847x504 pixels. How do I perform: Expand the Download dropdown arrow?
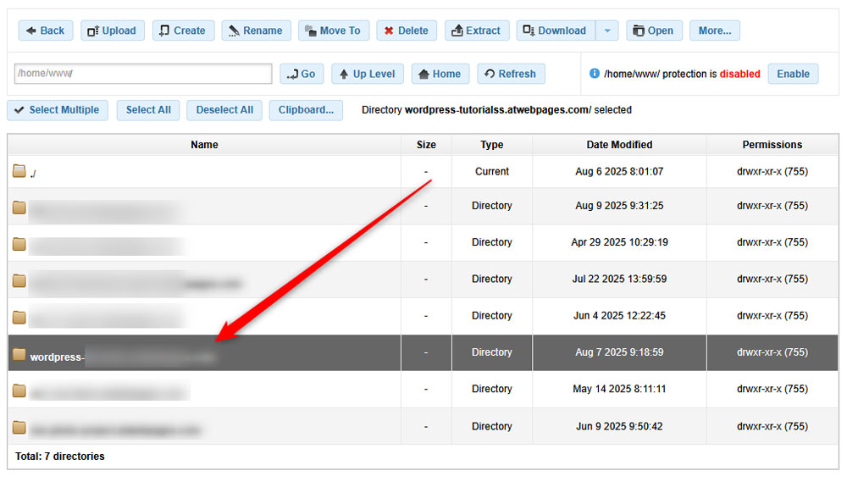point(607,30)
